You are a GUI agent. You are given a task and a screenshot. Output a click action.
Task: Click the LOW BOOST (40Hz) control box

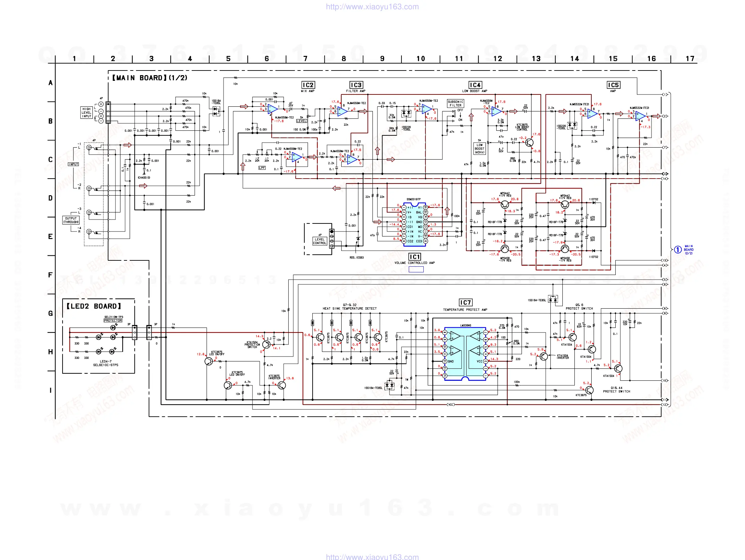(479, 149)
